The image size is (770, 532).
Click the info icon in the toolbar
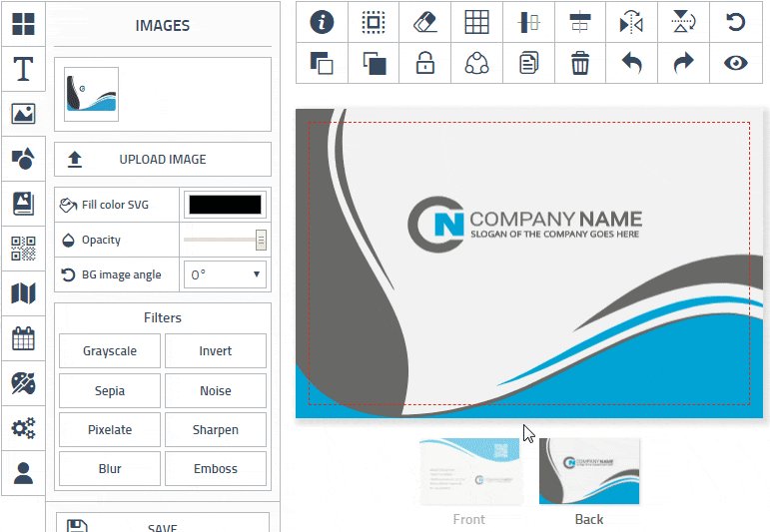[323, 22]
